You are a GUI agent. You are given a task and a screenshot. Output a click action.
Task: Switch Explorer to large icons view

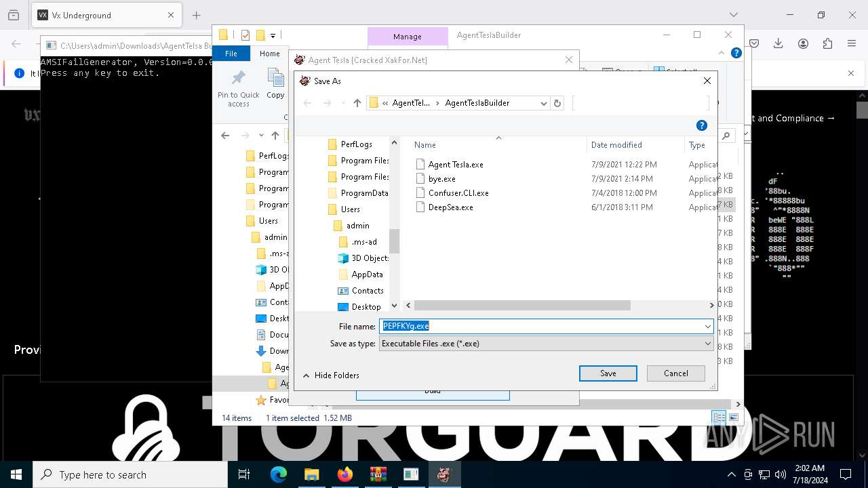click(733, 418)
